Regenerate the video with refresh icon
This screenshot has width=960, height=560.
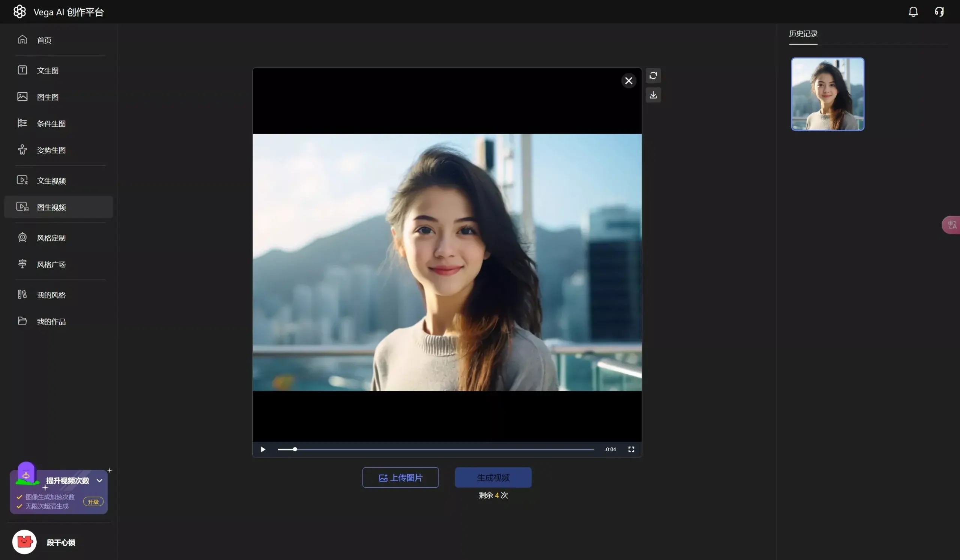point(653,76)
